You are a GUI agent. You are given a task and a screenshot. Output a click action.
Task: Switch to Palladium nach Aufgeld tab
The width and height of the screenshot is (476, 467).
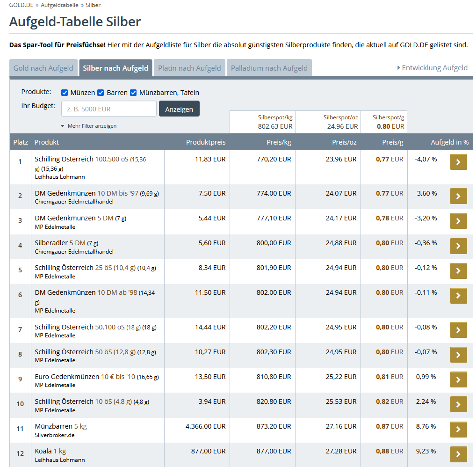click(x=269, y=68)
